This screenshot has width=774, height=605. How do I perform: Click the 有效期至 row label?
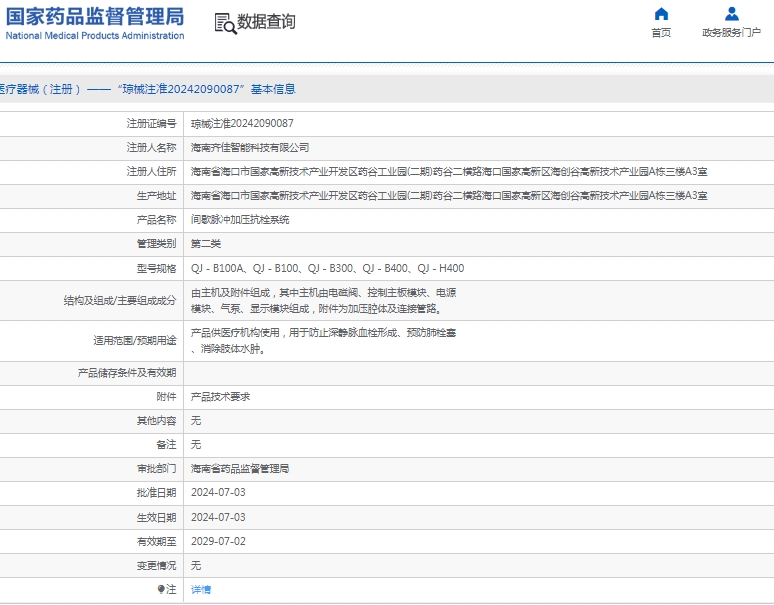pos(156,541)
